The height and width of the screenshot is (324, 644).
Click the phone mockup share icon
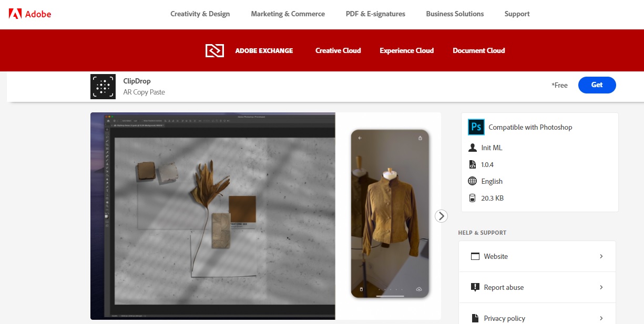click(x=420, y=138)
